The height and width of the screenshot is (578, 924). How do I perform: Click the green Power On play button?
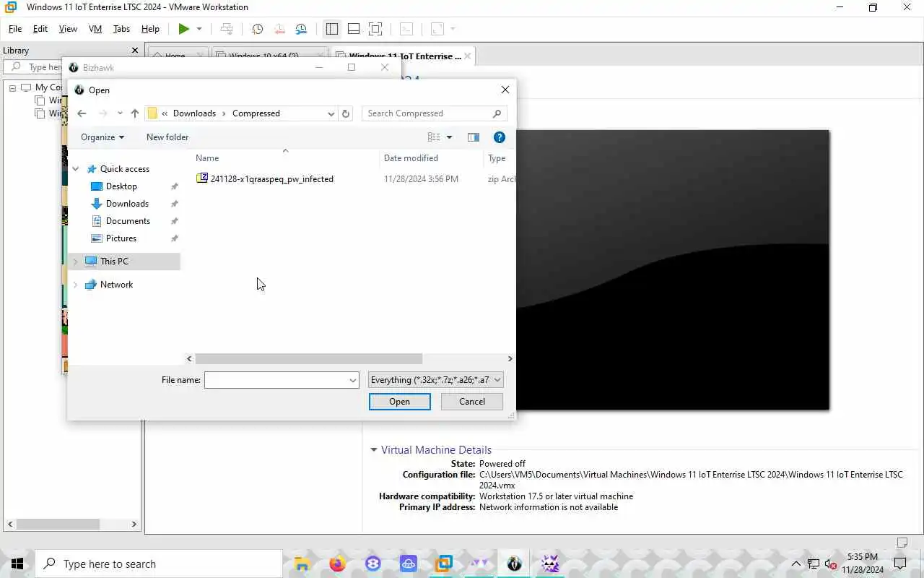coord(184,29)
